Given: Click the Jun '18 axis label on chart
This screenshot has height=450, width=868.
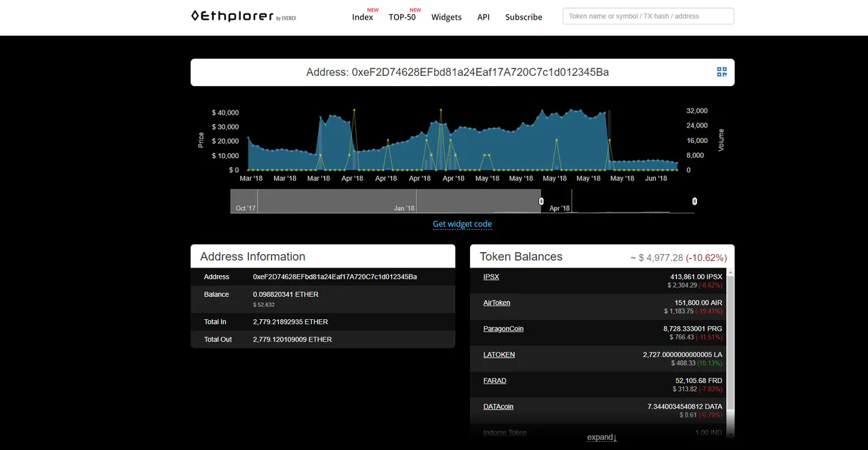Looking at the screenshot, I should [x=656, y=178].
